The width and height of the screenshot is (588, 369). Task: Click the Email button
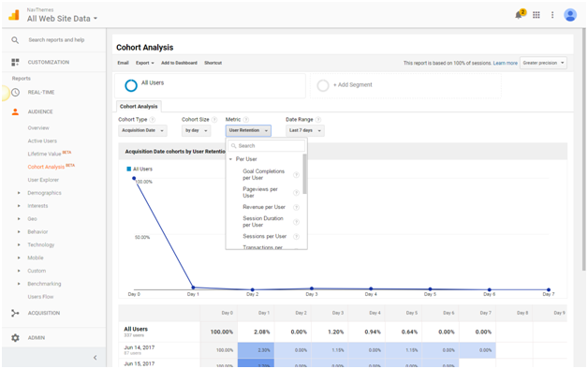pos(123,63)
